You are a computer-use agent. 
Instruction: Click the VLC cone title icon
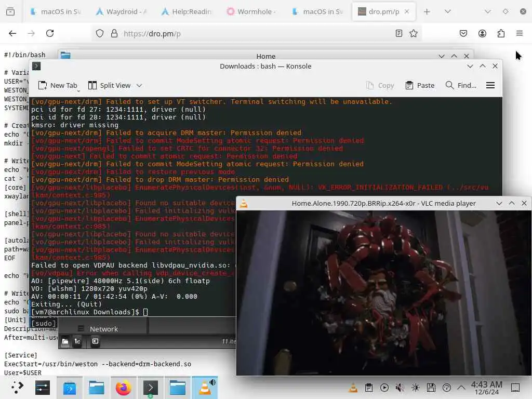[x=244, y=204]
